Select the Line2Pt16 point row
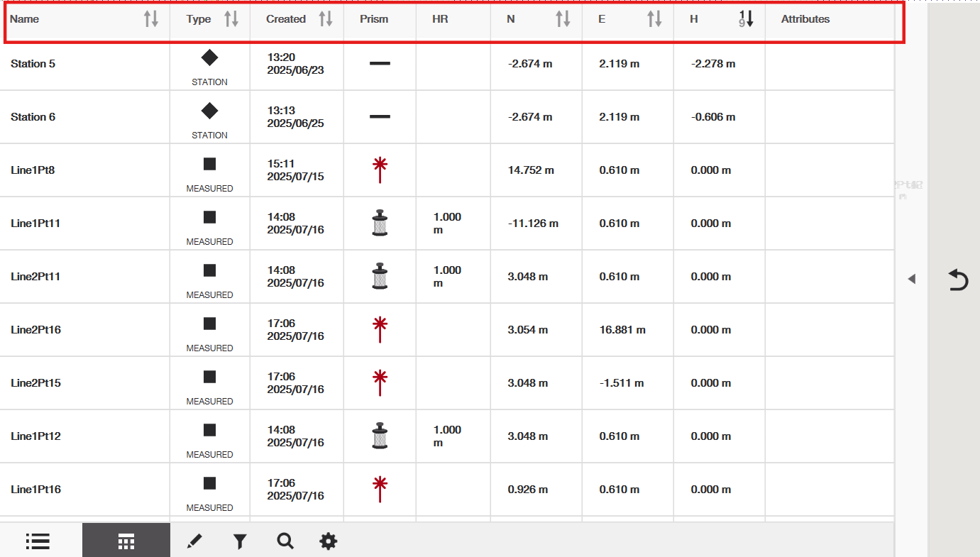This screenshot has height=557, width=980. pos(35,330)
